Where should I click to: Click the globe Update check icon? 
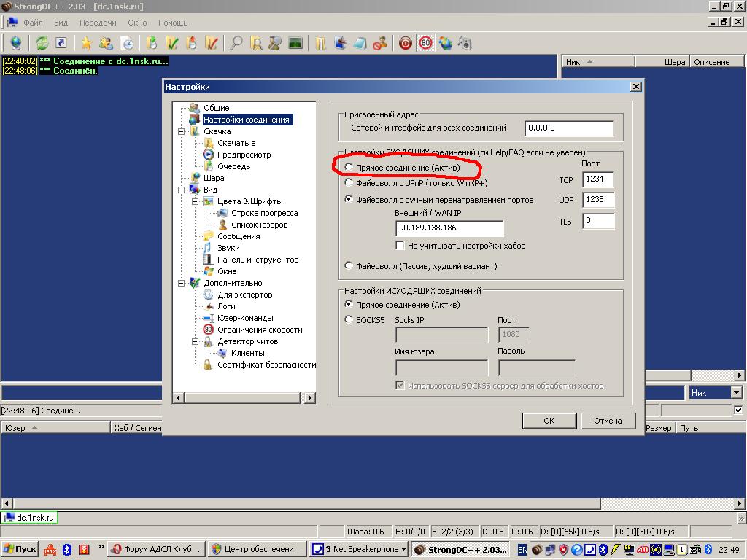tap(446, 43)
